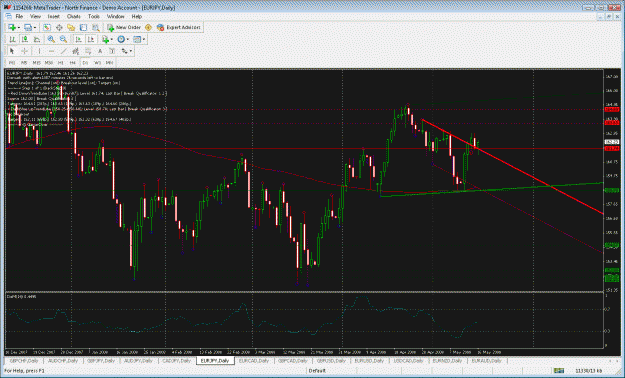Select the text label tool
Screen dimensions: 625x378
coord(112,51)
